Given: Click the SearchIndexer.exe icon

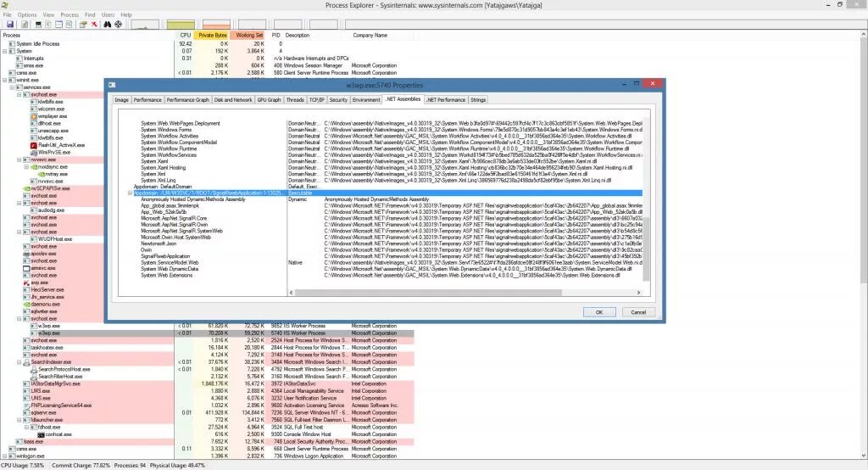Looking at the screenshot, I should tap(26, 362).
